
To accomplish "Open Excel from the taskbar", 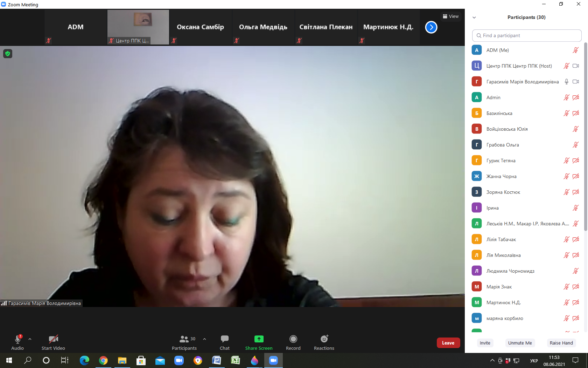I will point(236,360).
